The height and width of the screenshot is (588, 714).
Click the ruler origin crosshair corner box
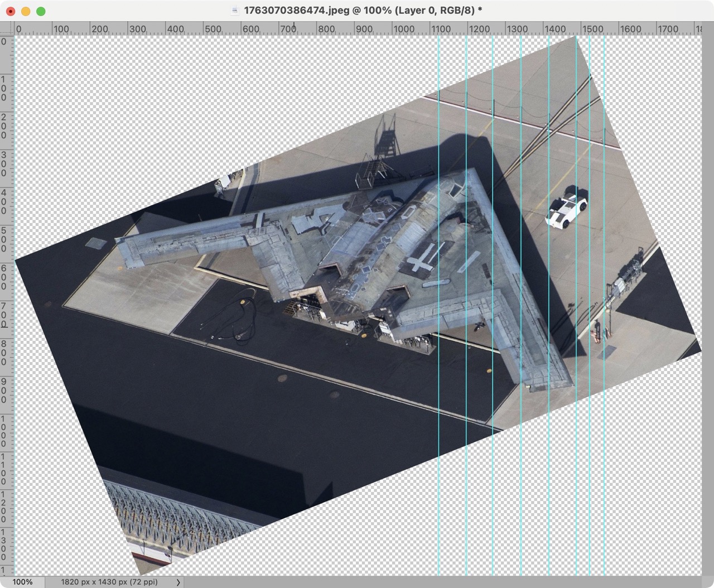6,29
